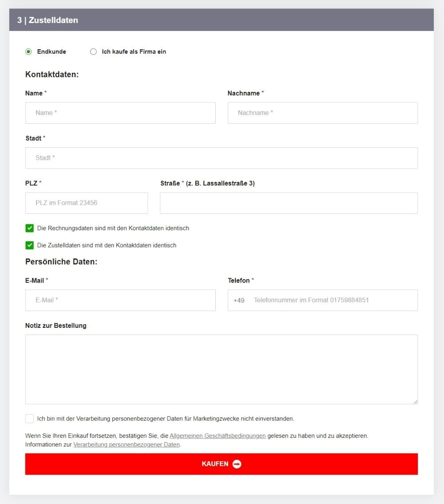This screenshot has width=444, height=504.
Task: Click the PLZ im Format 23456 field
Action: tap(87, 203)
